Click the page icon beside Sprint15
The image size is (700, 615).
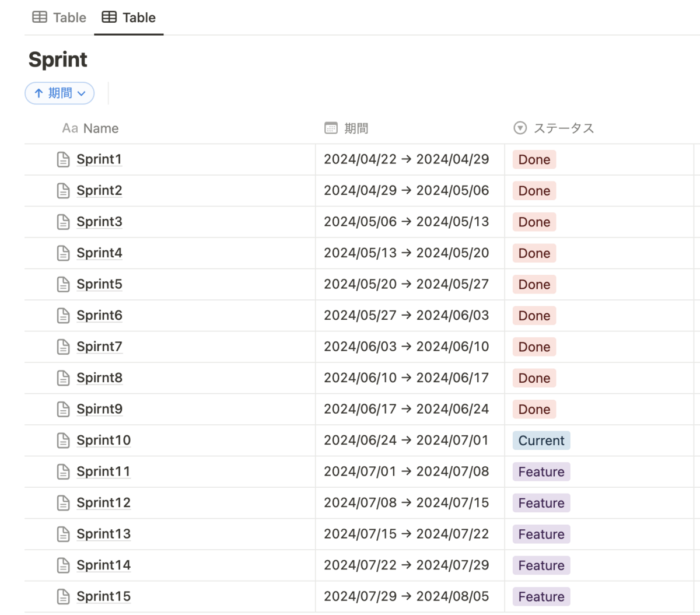point(64,596)
